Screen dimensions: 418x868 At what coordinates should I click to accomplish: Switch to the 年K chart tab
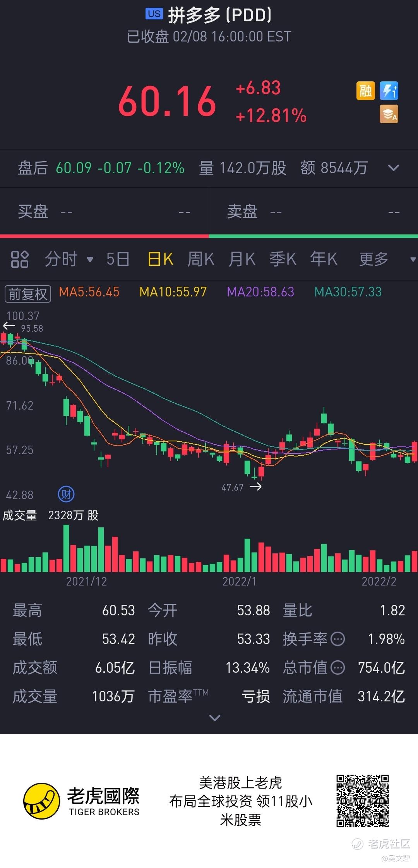(324, 259)
